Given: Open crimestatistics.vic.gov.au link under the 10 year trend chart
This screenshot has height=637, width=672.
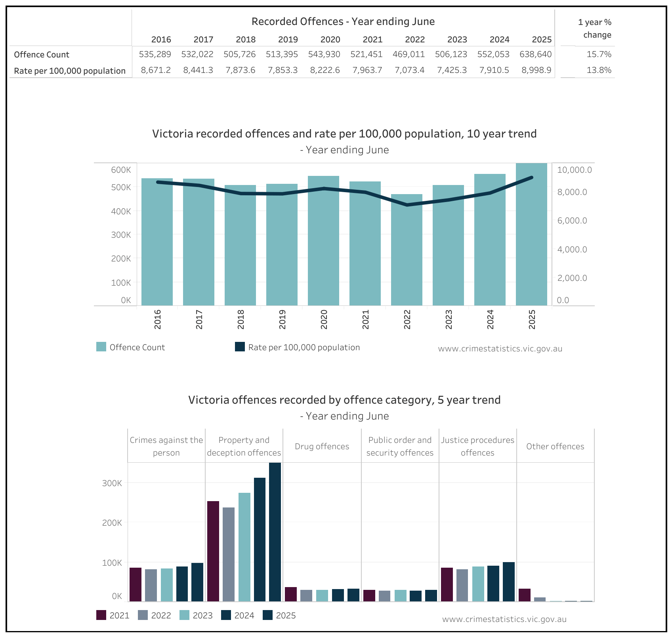Looking at the screenshot, I should point(500,349).
